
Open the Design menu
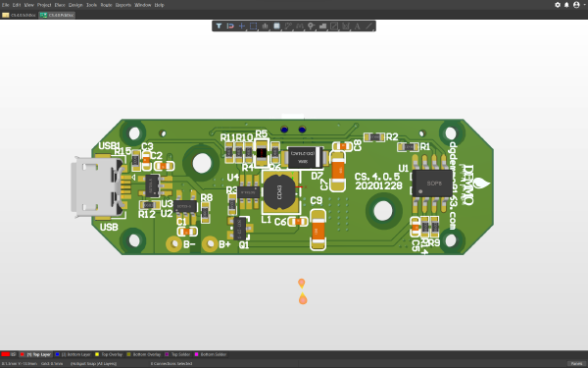[x=75, y=5]
